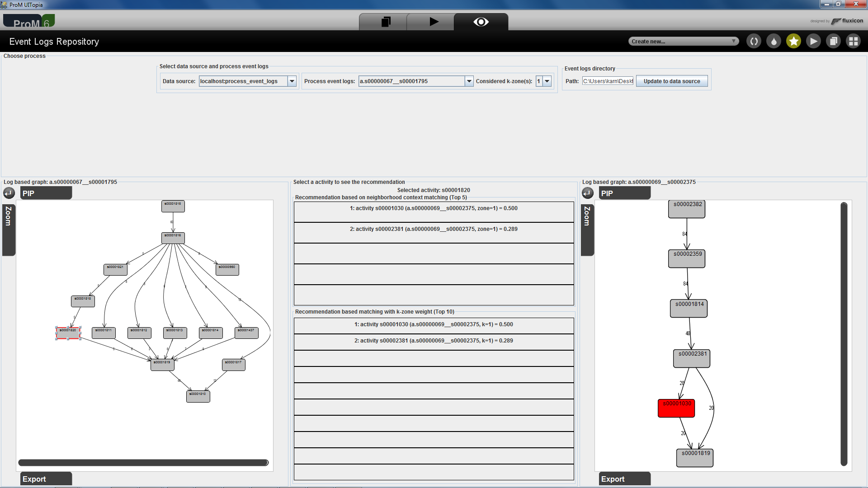The height and width of the screenshot is (488, 868).
Task: Select node s00002359 in right graph
Action: [687, 258]
